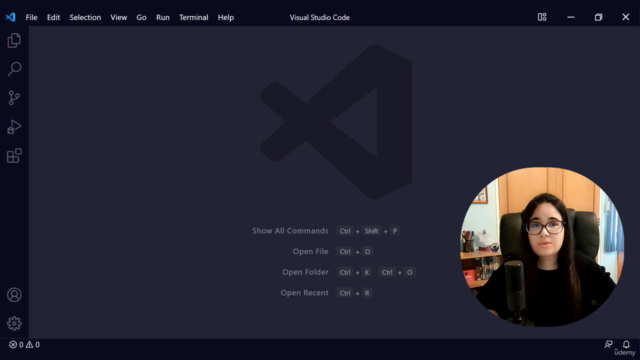Click the warnings count status icon
This screenshot has width=640, height=360.
(33, 344)
